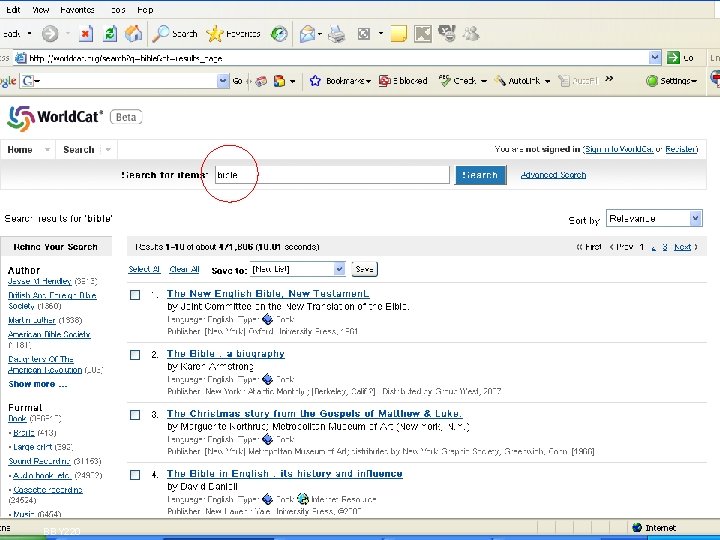Click book type icon for result 2
This screenshot has width=720, height=540.
pos(267,379)
